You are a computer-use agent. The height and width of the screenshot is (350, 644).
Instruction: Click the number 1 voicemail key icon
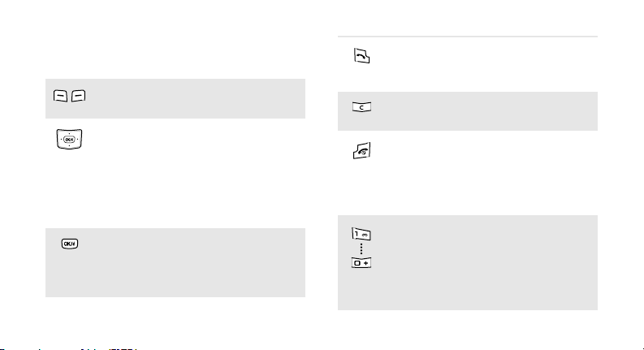point(361,234)
